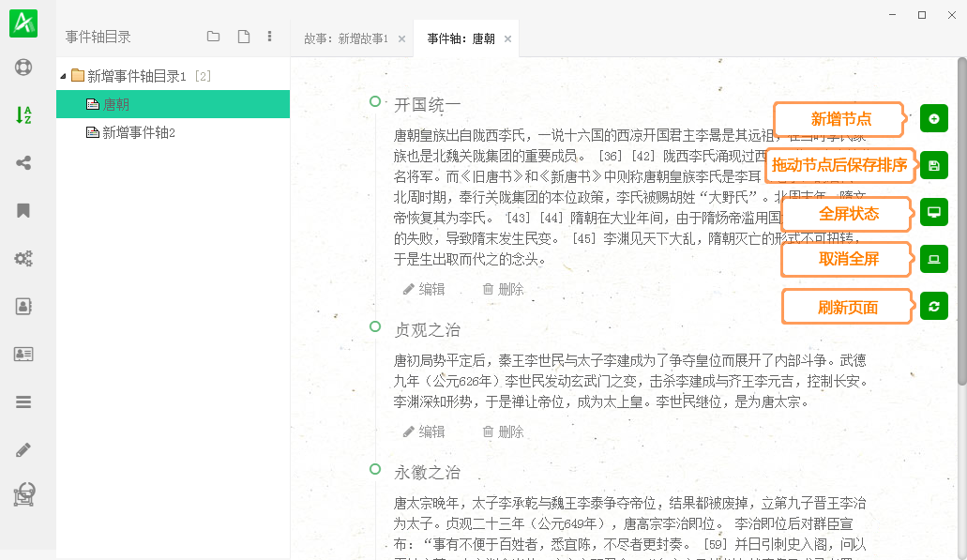Click the 贞观之治 timeline node circle

[375, 326]
